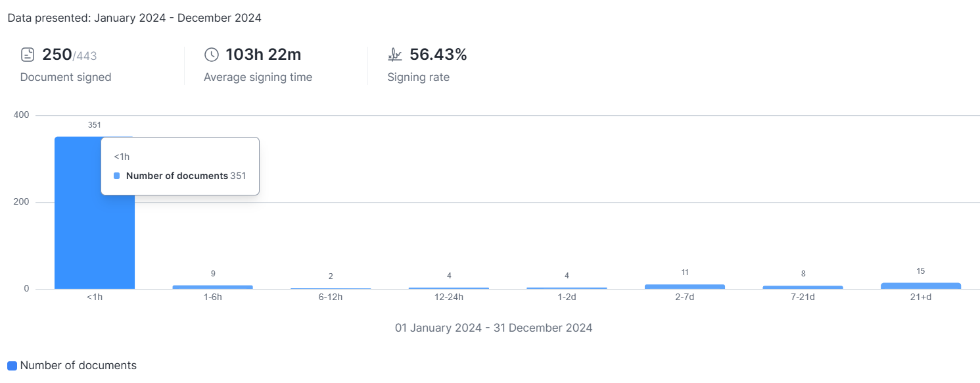Click the clock icon for average signing time
Image resolution: width=980 pixels, height=383 pixels.
211,55
